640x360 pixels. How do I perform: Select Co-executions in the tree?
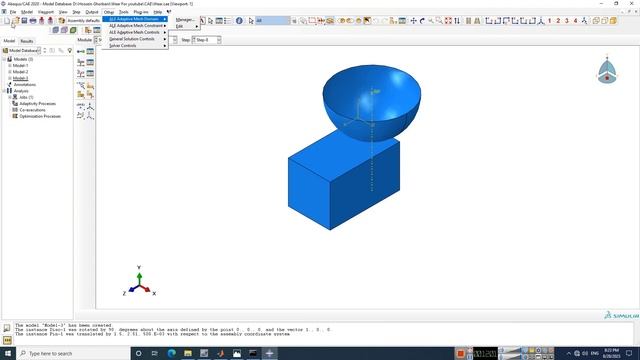(x=33, y=110)
